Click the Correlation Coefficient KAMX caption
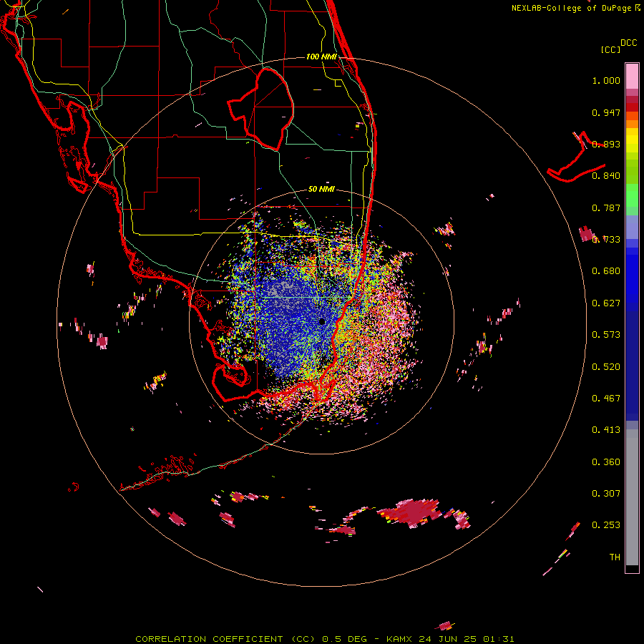 [x=324, y=639]
